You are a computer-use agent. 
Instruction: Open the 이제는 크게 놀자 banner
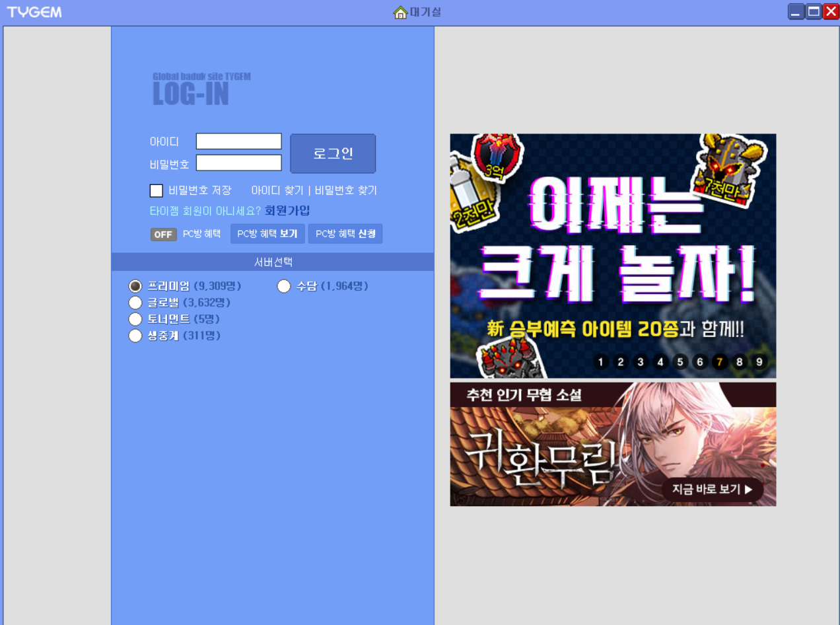click(x=613, y=256)
